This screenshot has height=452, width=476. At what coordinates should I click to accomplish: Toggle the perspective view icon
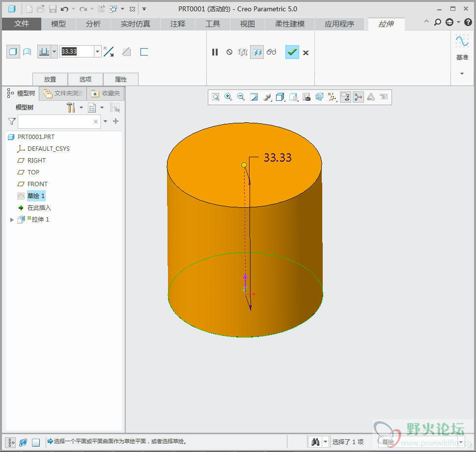pos(319,97)
